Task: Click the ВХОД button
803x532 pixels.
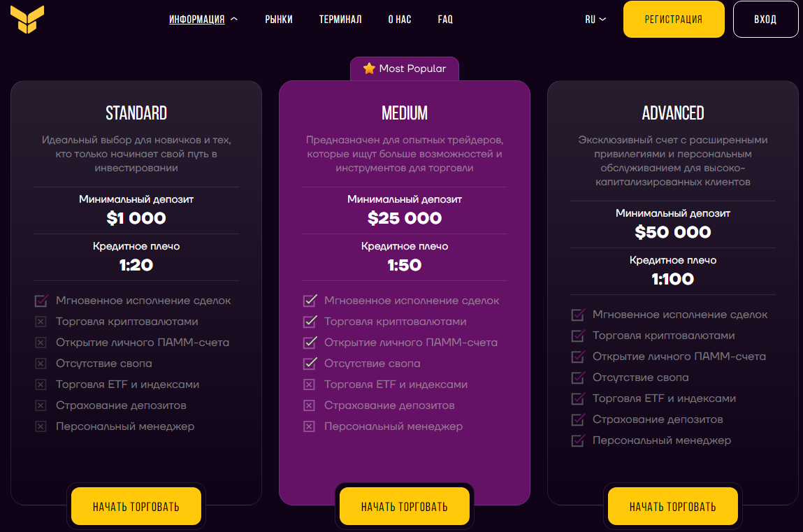Action: [765, 19]
